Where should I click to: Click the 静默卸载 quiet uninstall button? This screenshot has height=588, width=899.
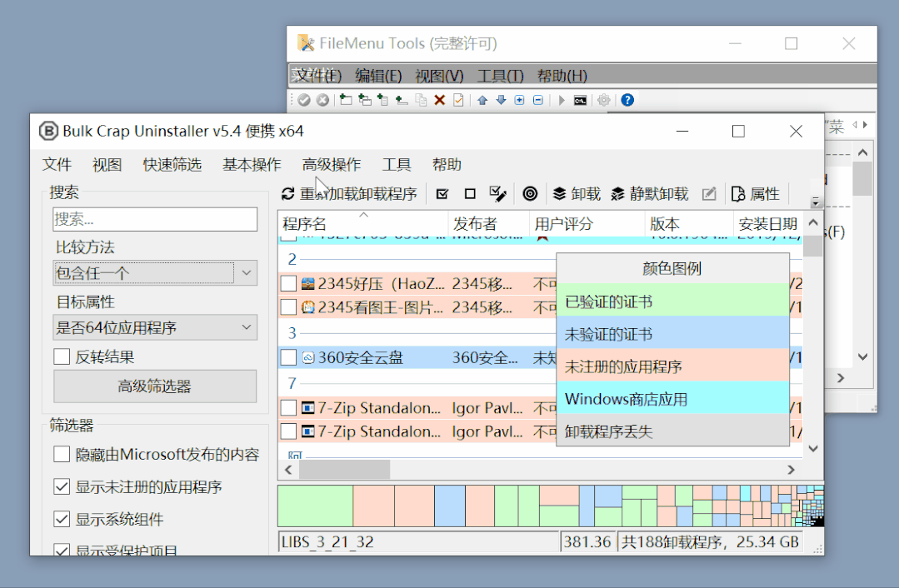click(650, 194)
